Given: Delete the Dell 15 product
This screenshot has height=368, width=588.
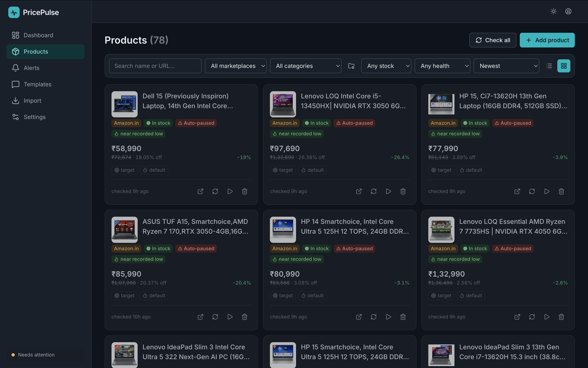Looking at the screenshot, I should [x=245, y=191].
